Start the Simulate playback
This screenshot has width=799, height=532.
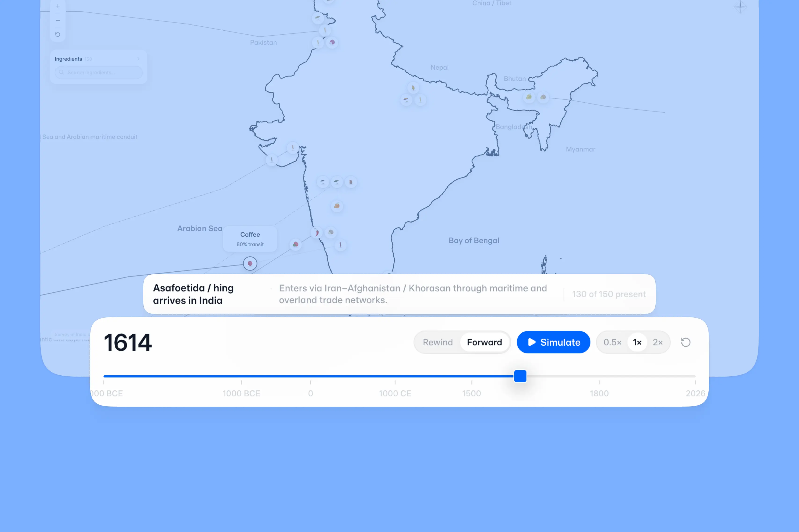pyautogui.click(x=553, y=342)
